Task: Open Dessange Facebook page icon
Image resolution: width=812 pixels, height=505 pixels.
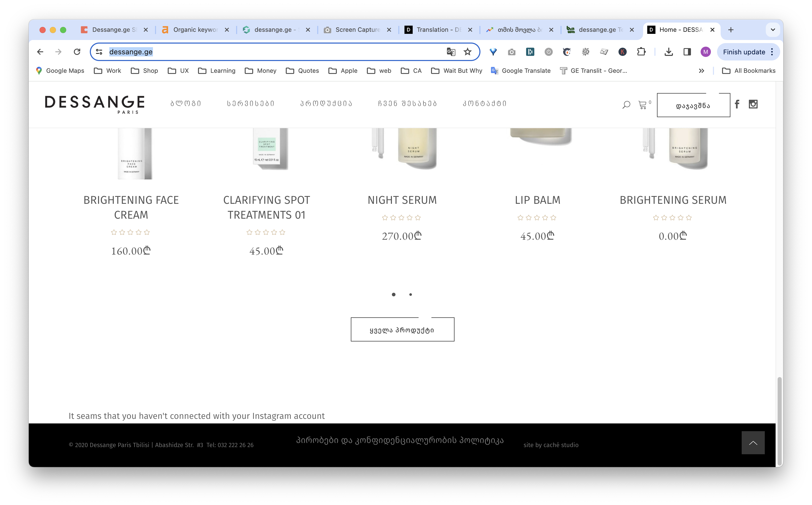Action: click(737, 104)
